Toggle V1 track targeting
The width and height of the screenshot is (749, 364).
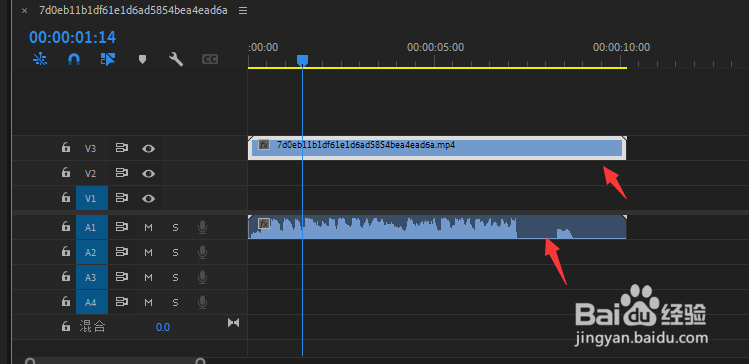pyautogui.click(x=91, y=198)
